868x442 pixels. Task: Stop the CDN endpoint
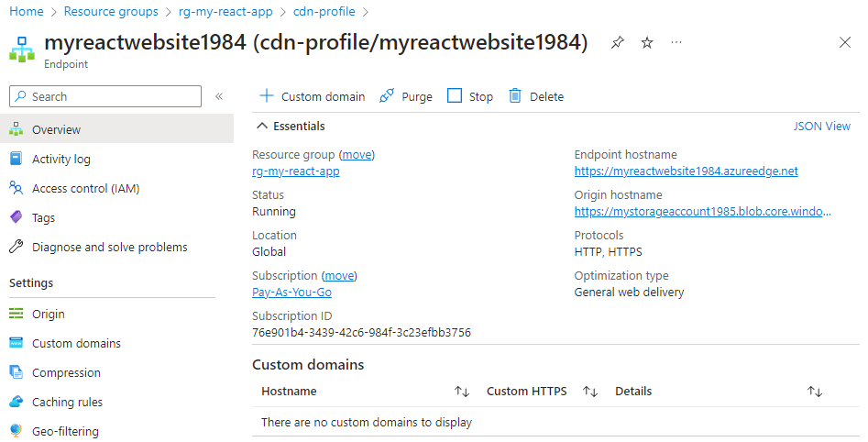point(470,96)
